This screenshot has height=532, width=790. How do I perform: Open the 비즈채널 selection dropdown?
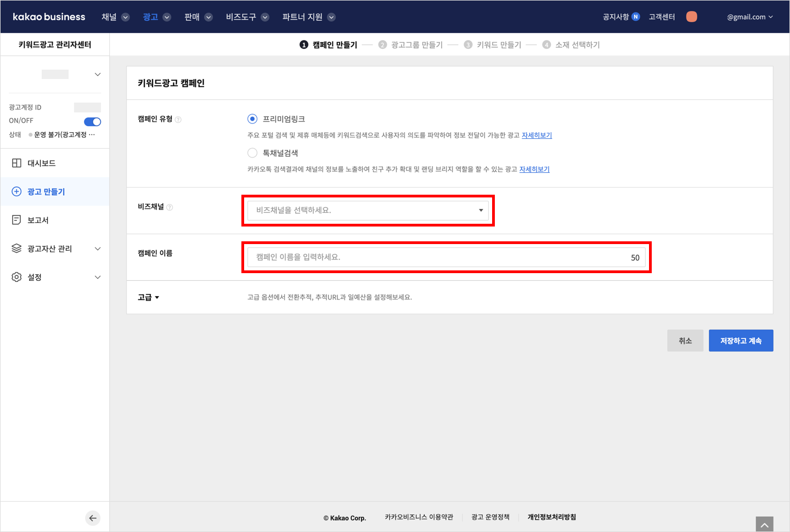click(x=368, y=211)
